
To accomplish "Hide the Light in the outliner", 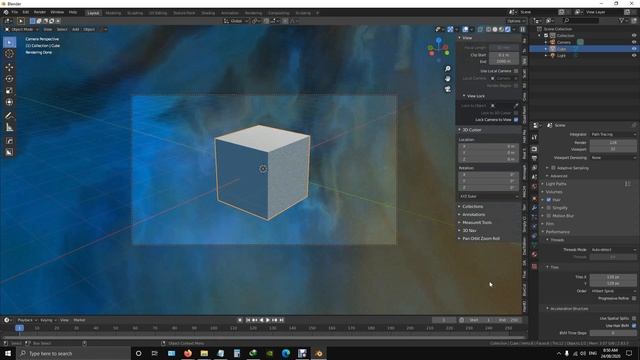I will 634,55.
